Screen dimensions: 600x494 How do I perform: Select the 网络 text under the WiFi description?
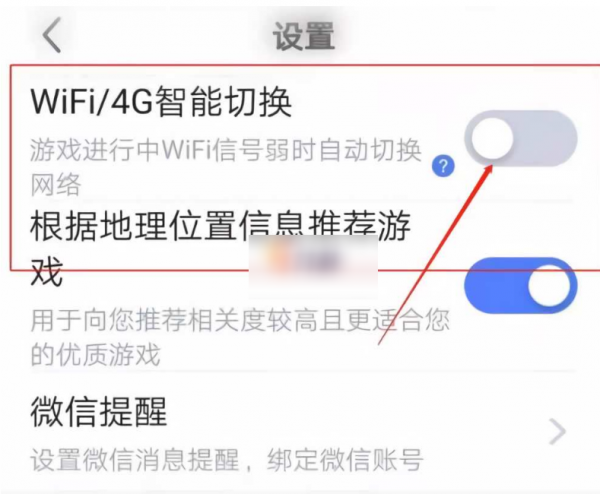coord(56,184)
